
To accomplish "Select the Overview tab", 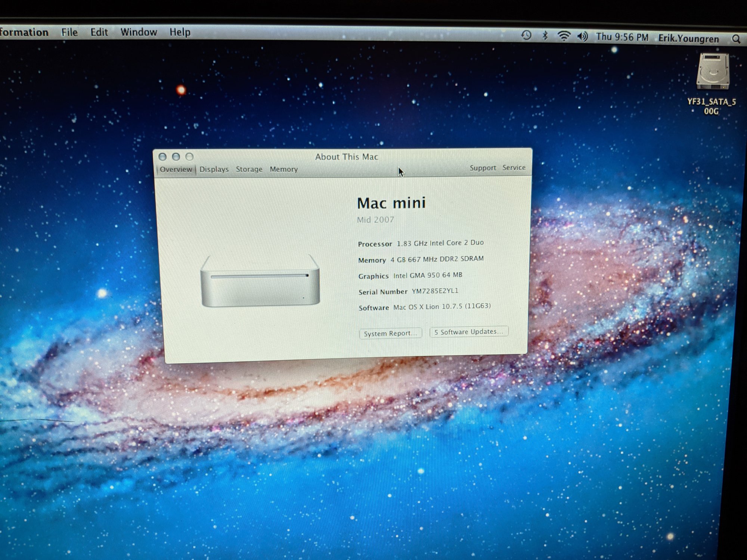I will tap(176, 169).
